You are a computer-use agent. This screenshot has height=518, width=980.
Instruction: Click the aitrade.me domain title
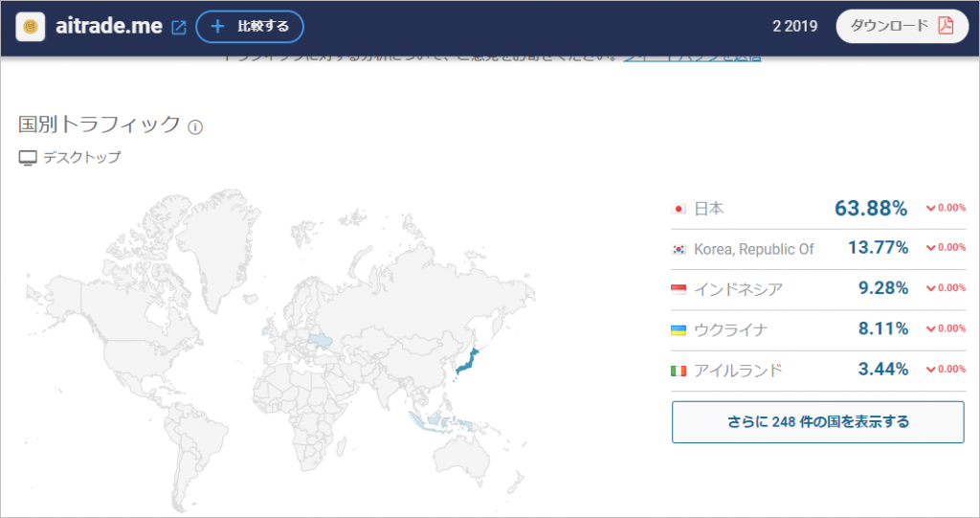click(x=109, y=26)
